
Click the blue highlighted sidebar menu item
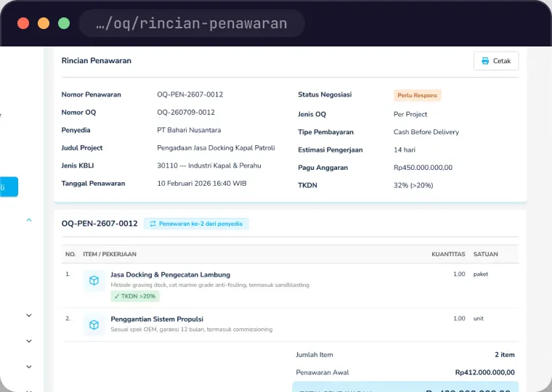pos(9,187)
